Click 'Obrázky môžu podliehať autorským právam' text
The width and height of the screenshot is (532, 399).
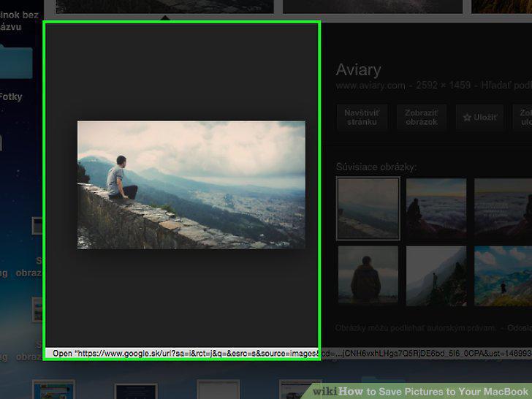pos(415,328)
